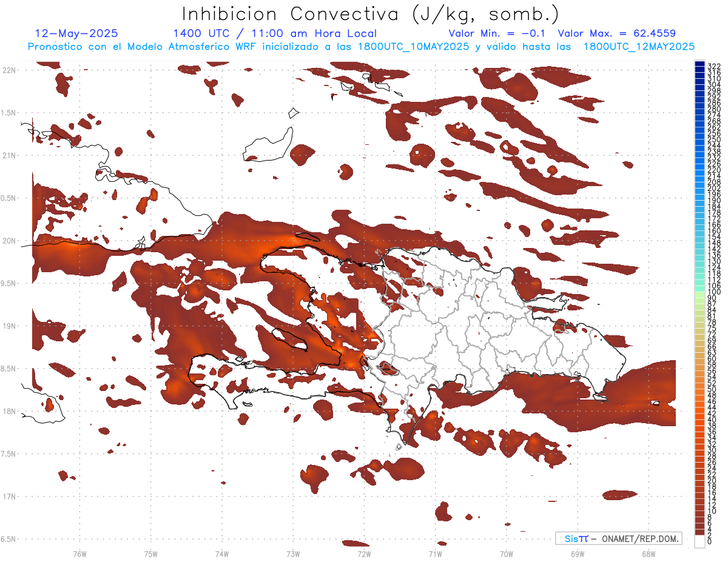Click the '9.5N' latitude tick label

pos(9,283)
